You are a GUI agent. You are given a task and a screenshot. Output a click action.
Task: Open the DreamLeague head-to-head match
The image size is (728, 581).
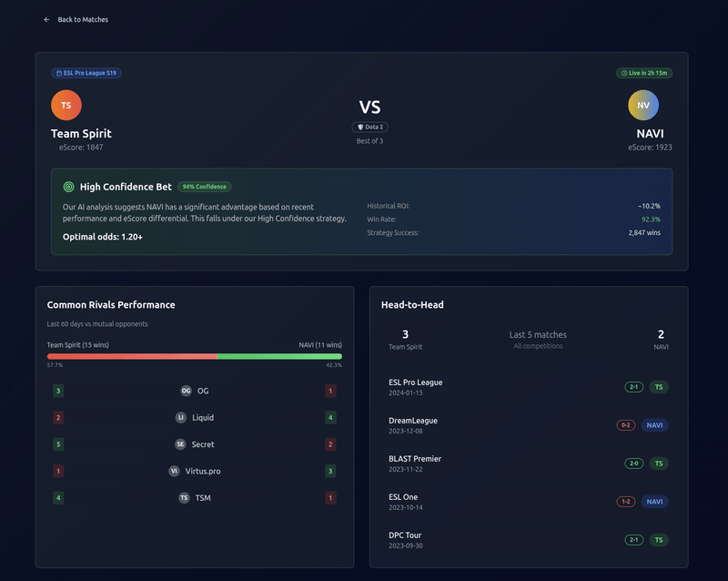[x=529, y=425]
